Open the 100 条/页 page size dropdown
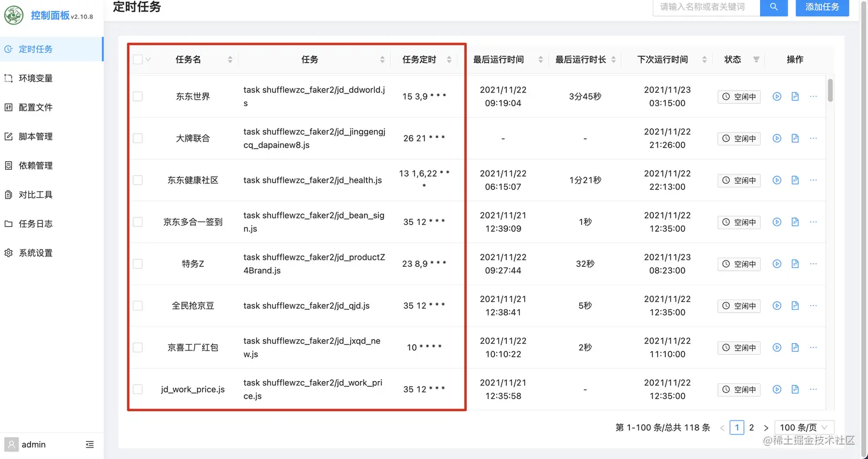The width and height of the screenshot is (868, 459). [x=804, y=427]
